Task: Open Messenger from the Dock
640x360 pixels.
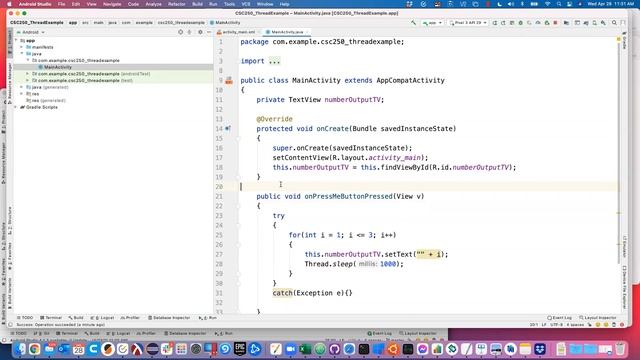Action: 422,349
